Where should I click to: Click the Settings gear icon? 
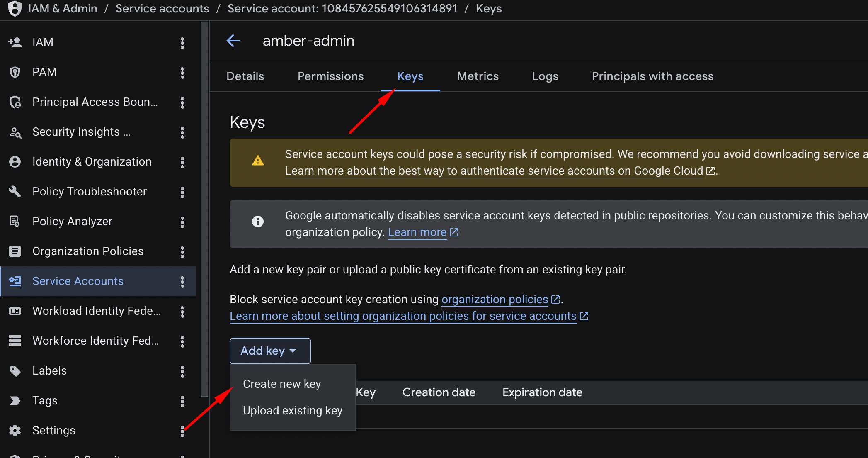(x=15, y=431)
